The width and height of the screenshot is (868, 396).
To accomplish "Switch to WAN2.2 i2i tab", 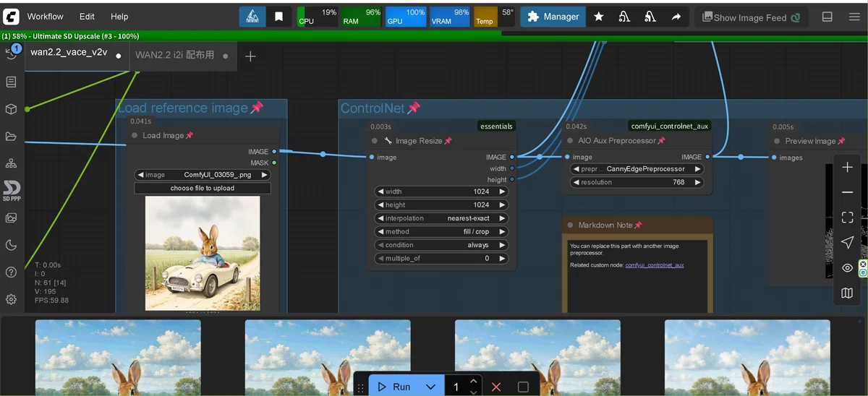I will 182,55.
